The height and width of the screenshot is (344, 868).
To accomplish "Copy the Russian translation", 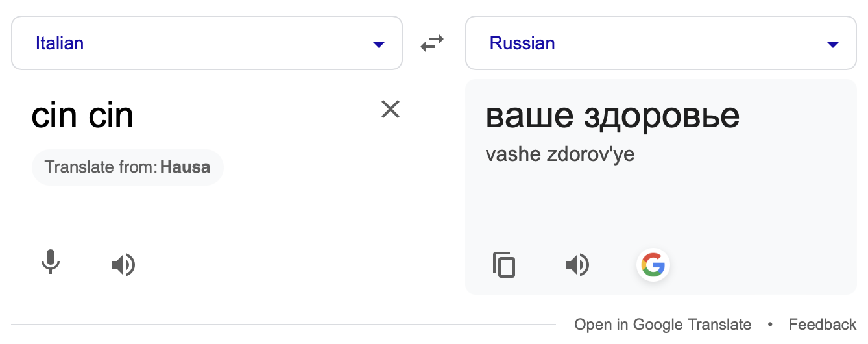I will click(504, 265).
